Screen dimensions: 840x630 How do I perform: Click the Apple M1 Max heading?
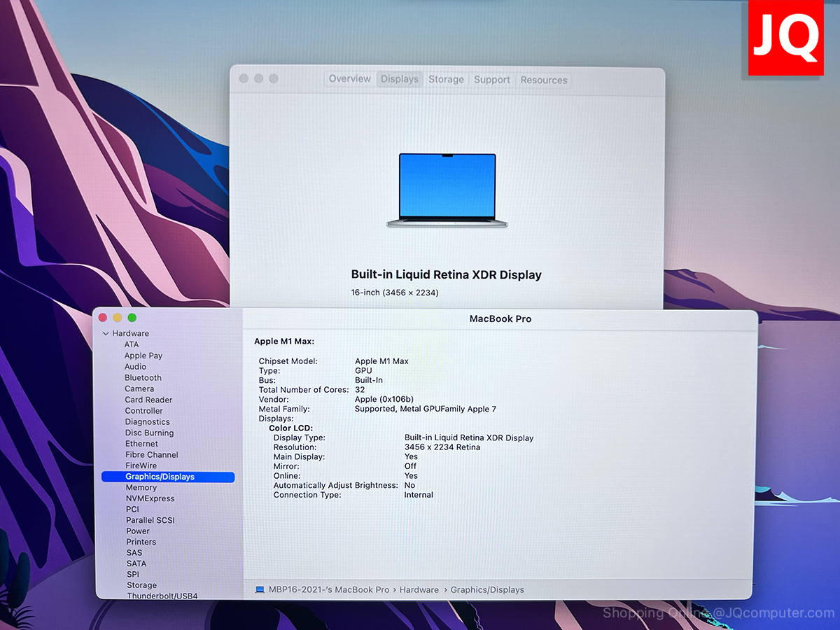(x=284, y=342)
